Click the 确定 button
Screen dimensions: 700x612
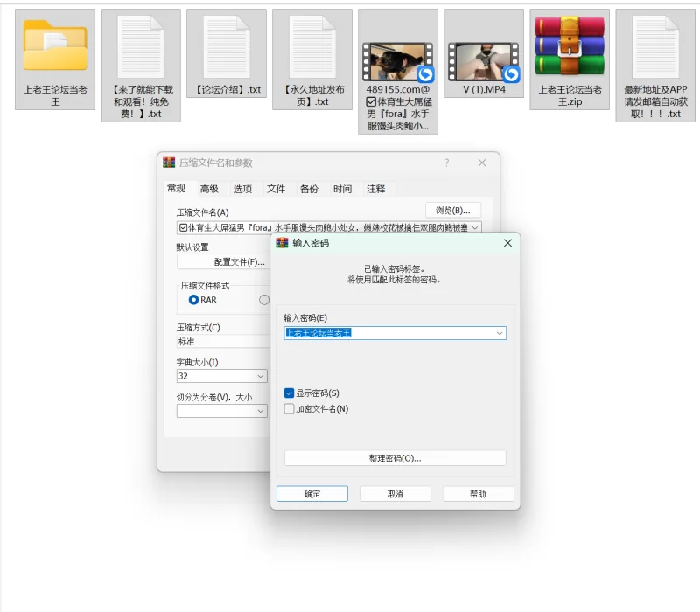[x=312, y=494]
